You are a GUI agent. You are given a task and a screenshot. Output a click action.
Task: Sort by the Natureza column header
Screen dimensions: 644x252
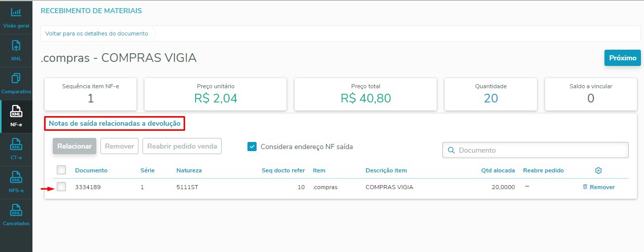189,170
